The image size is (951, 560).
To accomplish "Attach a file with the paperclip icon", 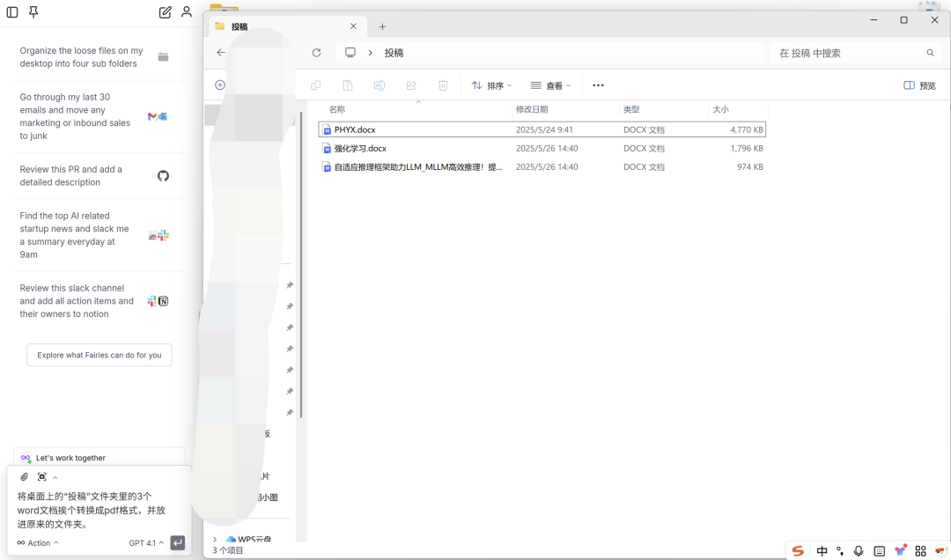I will point(25,477).
